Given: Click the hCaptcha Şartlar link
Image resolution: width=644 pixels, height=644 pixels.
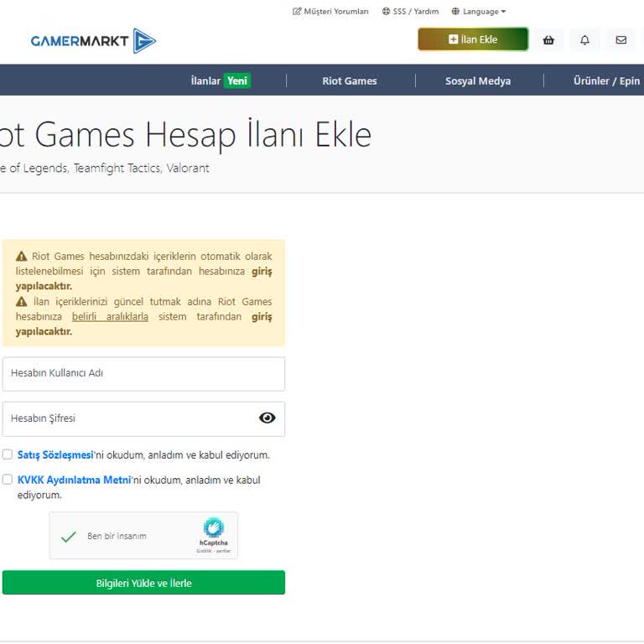Looking at the screenshot, I should coord(223,551).
